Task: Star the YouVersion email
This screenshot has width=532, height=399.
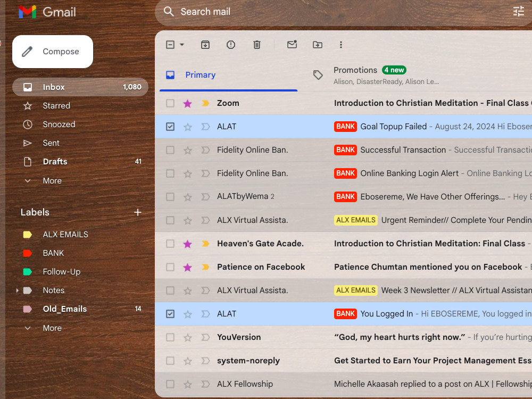Action: 188,338
